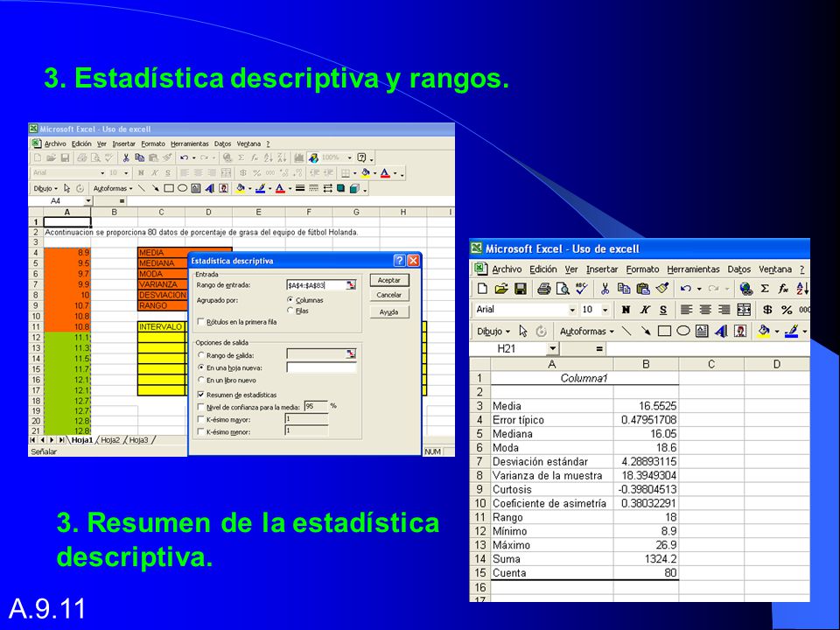Open Herramientas menu in right Excel window
840x630 pixels.
(x=693, y=269)
